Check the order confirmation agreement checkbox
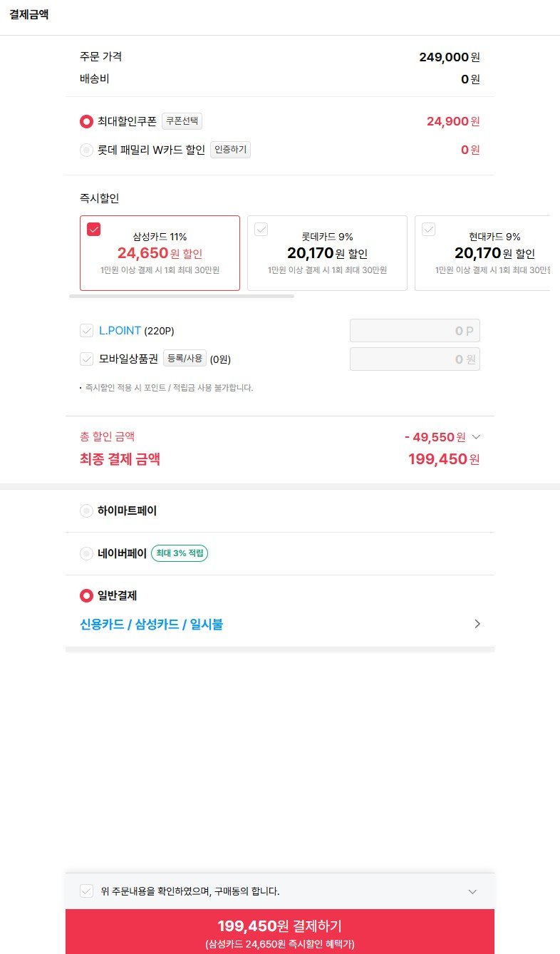 pyautogui.click(x=87, y=891)
